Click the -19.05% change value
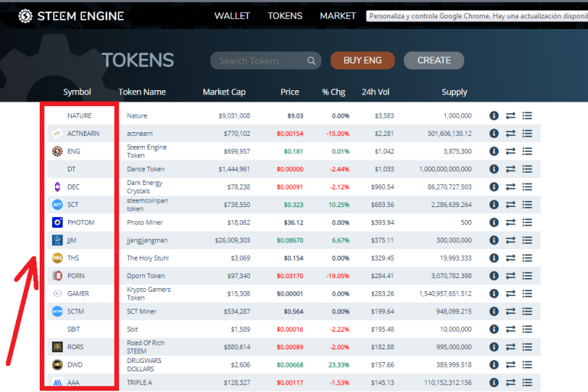This screenshot has height=392, width=588. pyautogui.click(x=338, y=276)
